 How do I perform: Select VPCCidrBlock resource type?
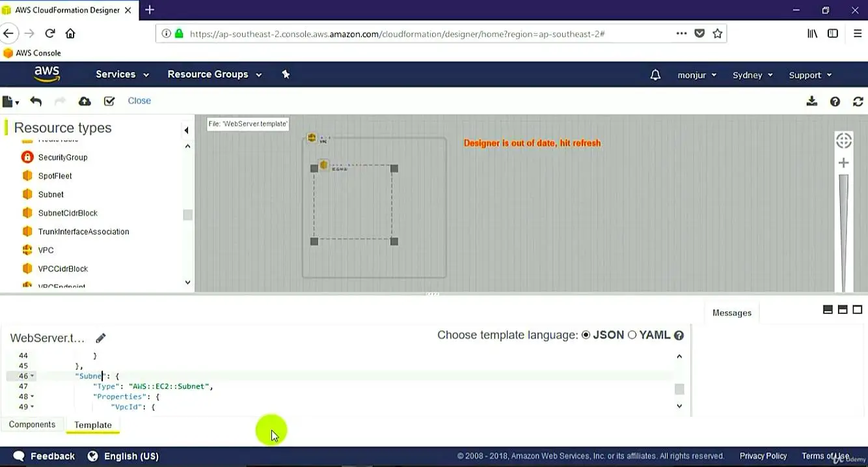62,268
